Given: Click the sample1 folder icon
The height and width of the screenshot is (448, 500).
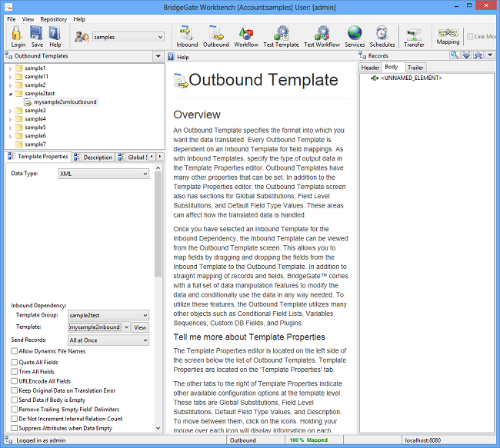Looking at the screenshot, I should [x=19, y=68].
